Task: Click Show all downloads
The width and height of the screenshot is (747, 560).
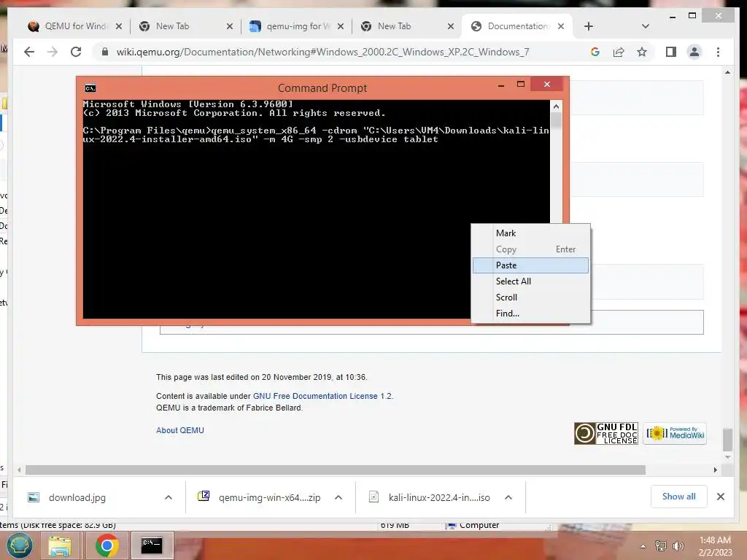Action: (x=678, y=497)
